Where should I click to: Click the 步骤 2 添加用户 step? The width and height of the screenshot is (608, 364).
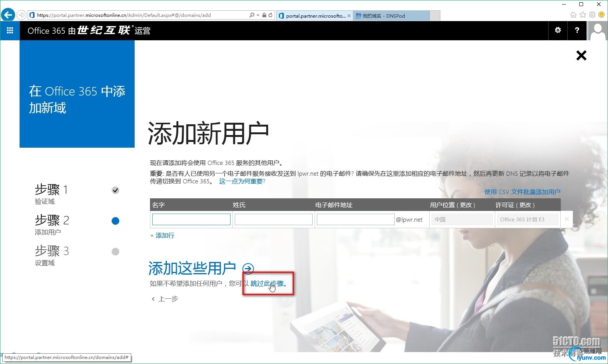(x=77, y=225)
